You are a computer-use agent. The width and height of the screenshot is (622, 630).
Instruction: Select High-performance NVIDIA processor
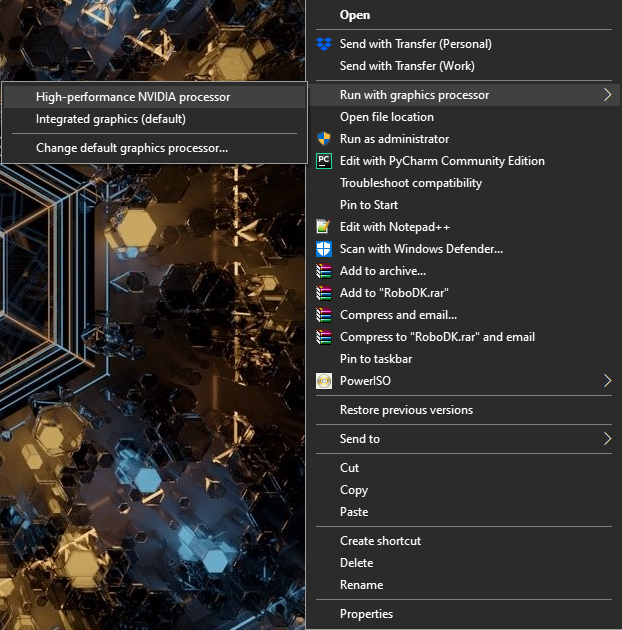[x=133, y=97]
